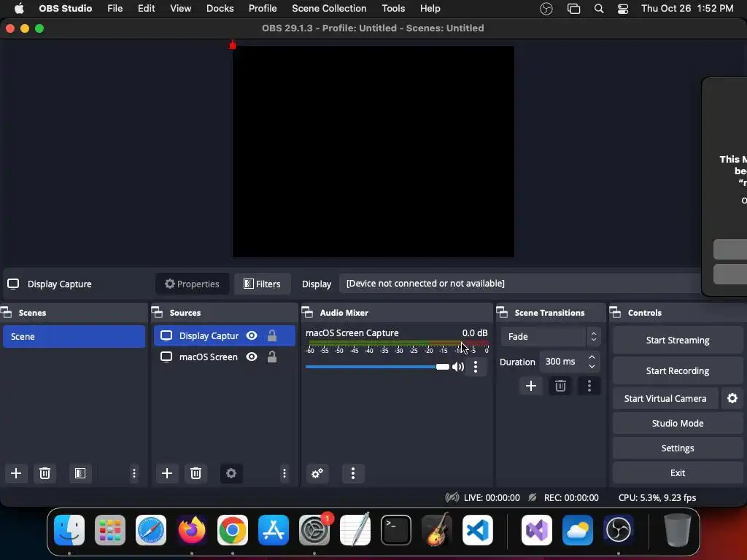Open scene filters icon in Scenes panel
The image size is (747, 560).
point(80,473)
